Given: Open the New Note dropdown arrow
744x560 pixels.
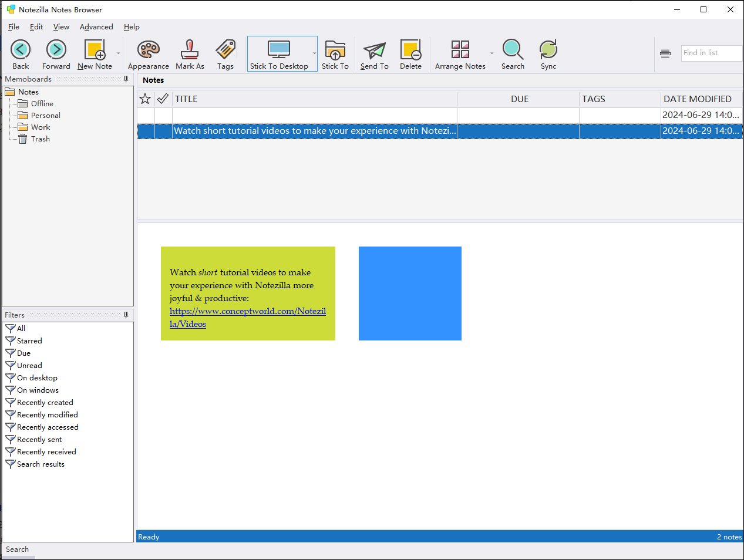Looking at the screenshot, I should coord(119,53).
